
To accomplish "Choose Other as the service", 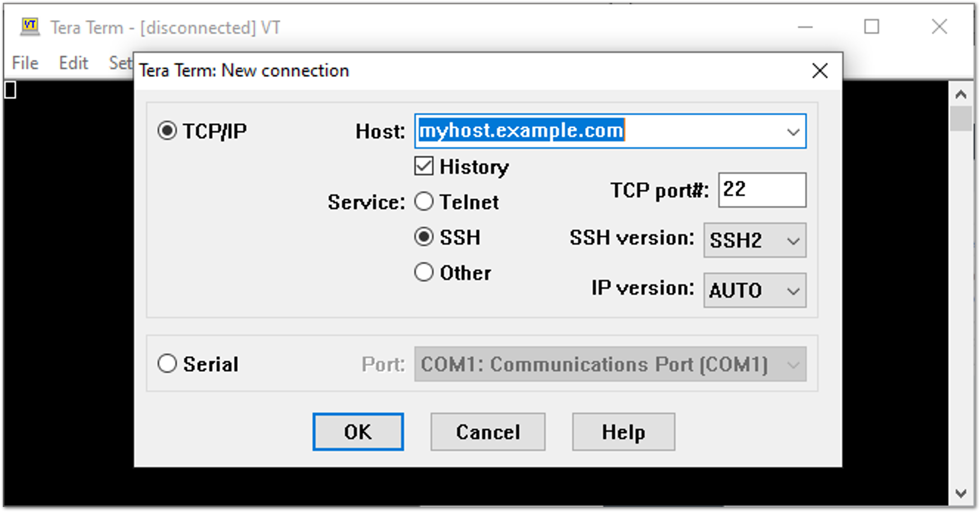I will pos(424,273).
